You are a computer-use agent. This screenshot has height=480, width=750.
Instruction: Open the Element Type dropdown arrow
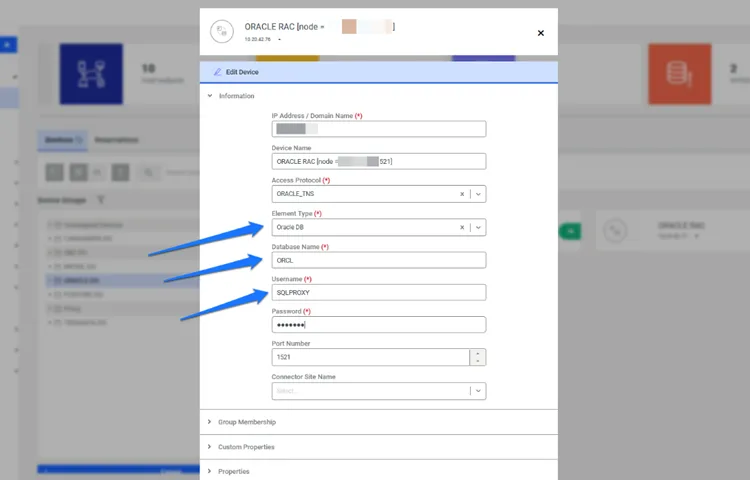point(478,228)
